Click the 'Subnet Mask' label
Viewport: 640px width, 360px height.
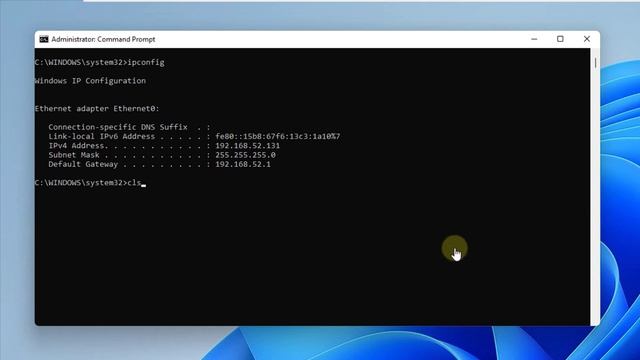[74, 155]
